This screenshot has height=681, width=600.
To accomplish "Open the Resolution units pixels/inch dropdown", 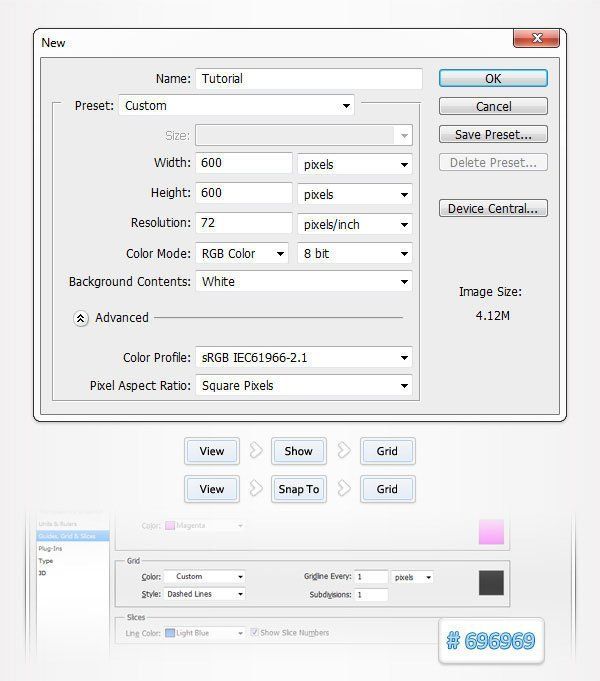I will tap(355, 225).
